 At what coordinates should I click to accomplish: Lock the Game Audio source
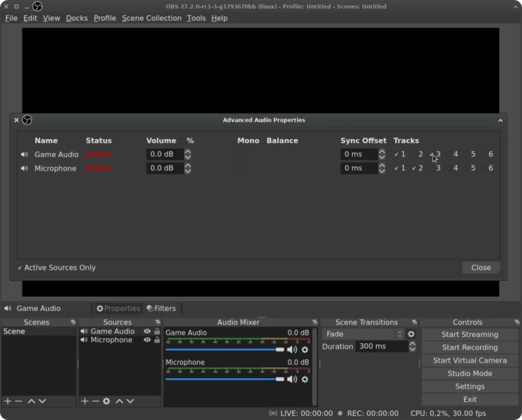click(x=157, y=331)
